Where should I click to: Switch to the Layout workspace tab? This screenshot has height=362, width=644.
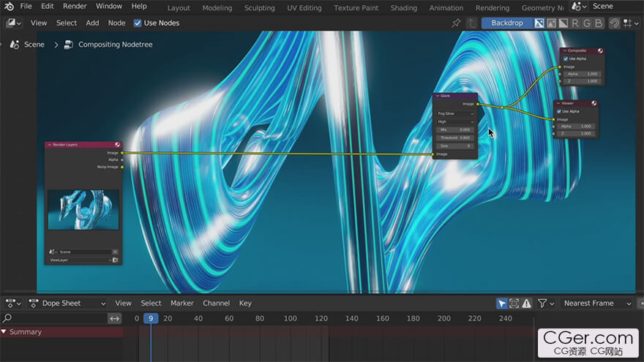coord(179,8)
